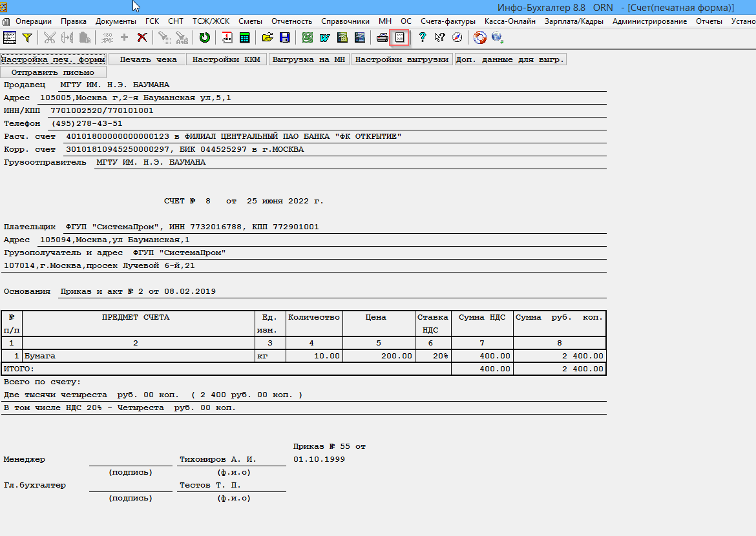Viewport: 756px width, 536px height.
Task: Click the compass icon in toolbar
Action: pyautogui.click(x=457, y=37)
